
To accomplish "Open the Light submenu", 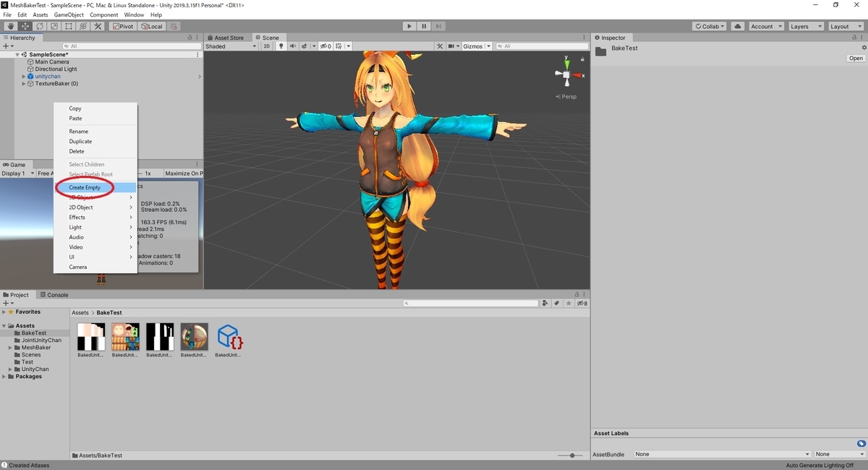I will click(95, 227).
